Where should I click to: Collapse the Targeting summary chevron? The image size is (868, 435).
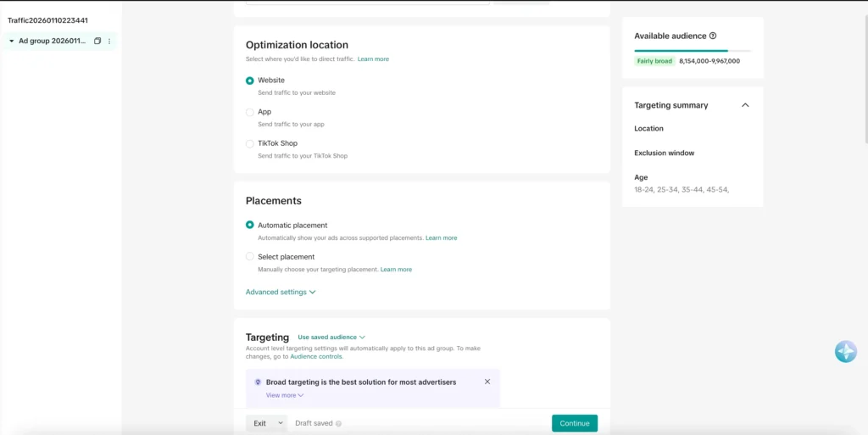tap(745, 105)
